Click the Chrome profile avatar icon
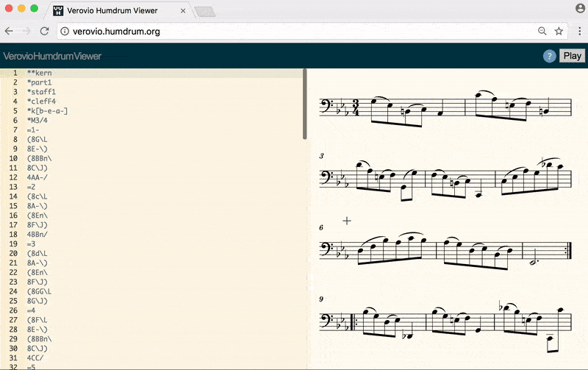 580,8
